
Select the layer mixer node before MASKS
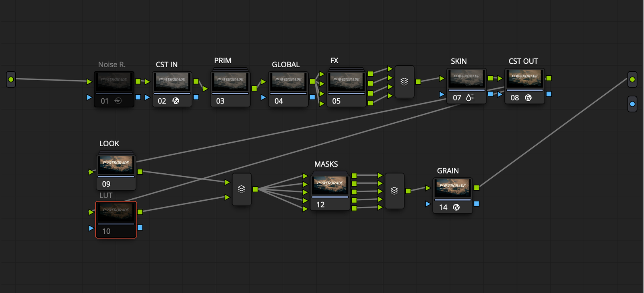[242, 189]
